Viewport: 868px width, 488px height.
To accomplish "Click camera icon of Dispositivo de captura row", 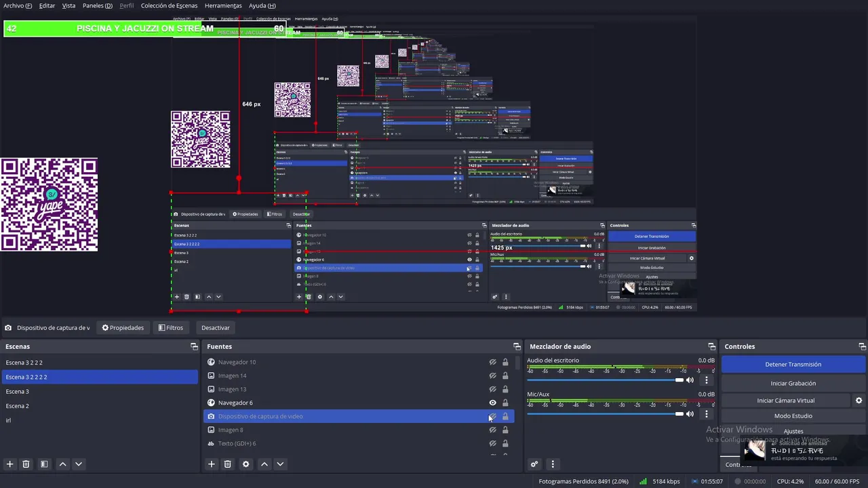I will click(x=211, y=416).
